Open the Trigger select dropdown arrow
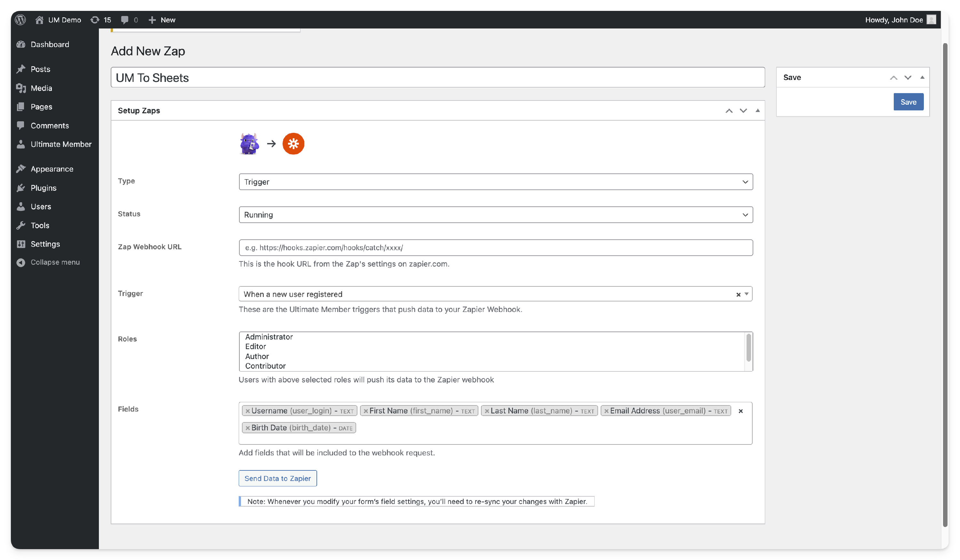This screenshot has height=560, width=960. (x=746, y=294)
